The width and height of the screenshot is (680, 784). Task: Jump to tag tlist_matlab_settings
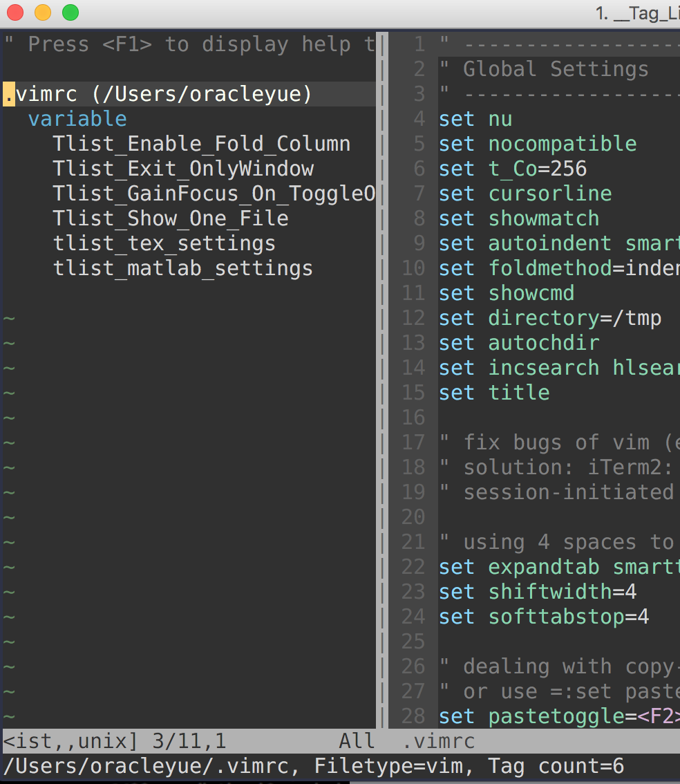pyautogui.click(x=183, y=268)
